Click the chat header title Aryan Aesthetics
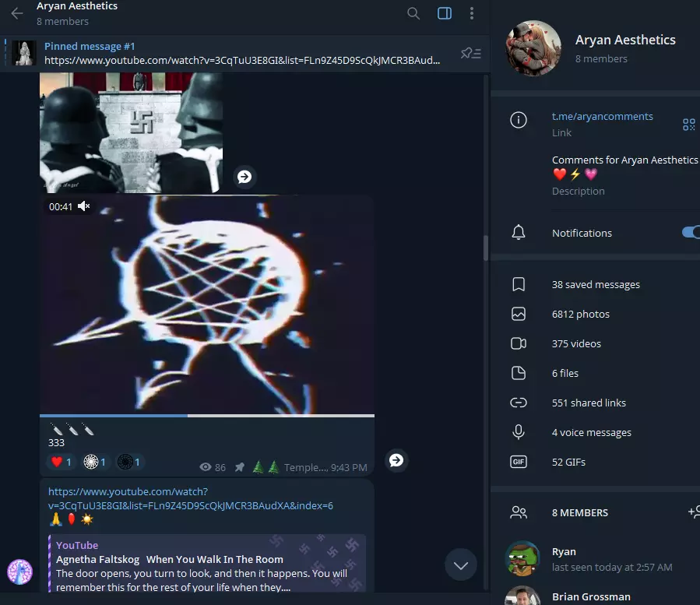The width and height of the screenshot is (700, 605). tap(77, 5)
